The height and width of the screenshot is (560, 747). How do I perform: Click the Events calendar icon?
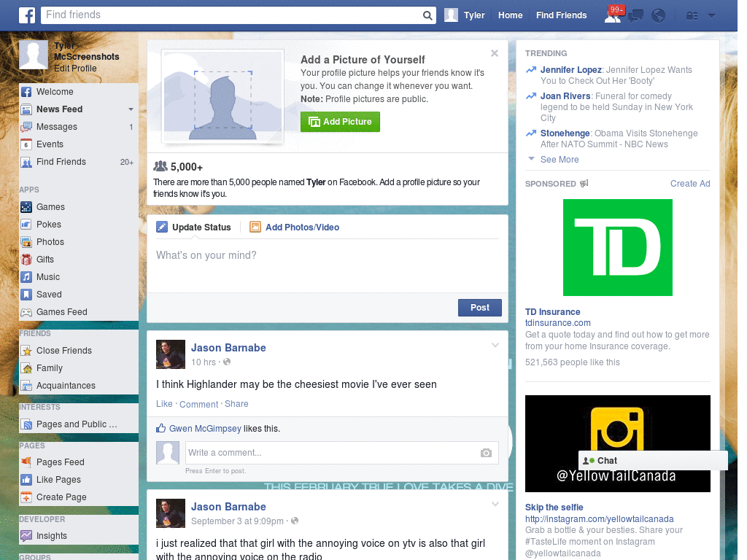click(x=27, y=144)
